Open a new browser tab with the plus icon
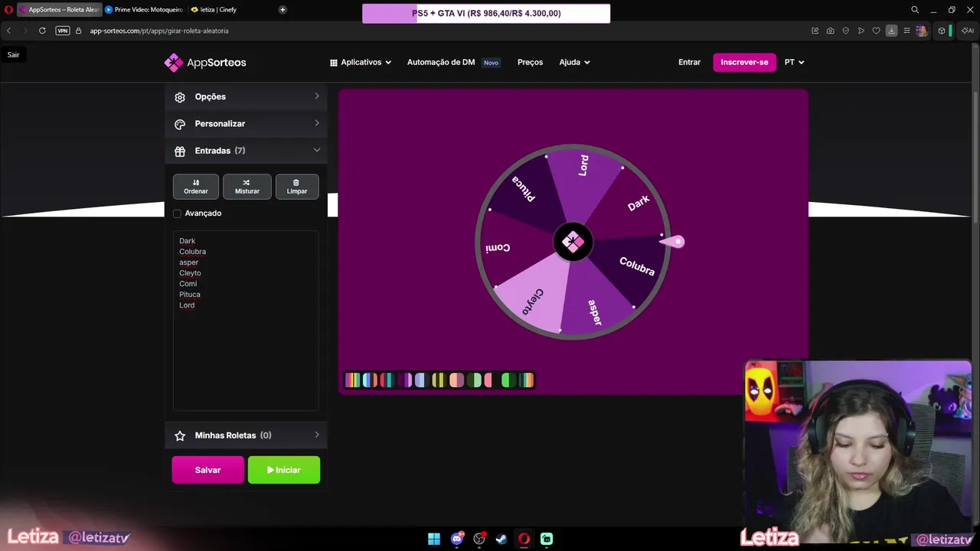Image resolution: width=980 pixels, height=551 pixels. [283, 10]
